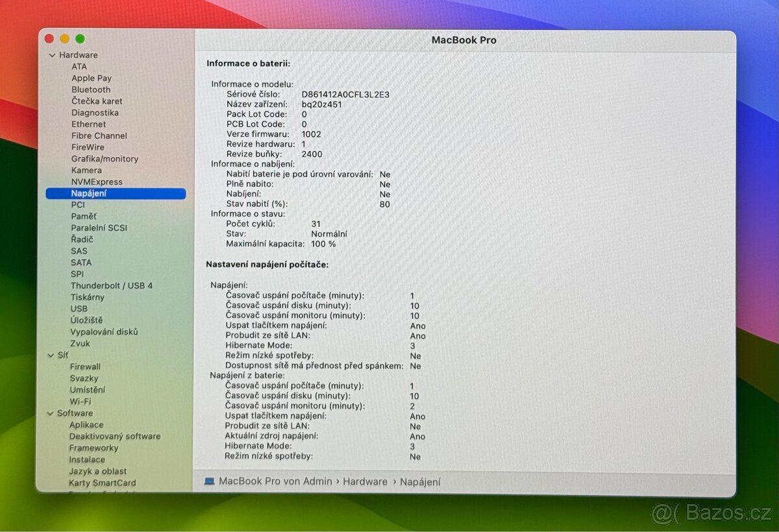Select Zvuk hardware category
This screenshot has height=532, width=779.
pyautogui.click(x=79, y=343)
